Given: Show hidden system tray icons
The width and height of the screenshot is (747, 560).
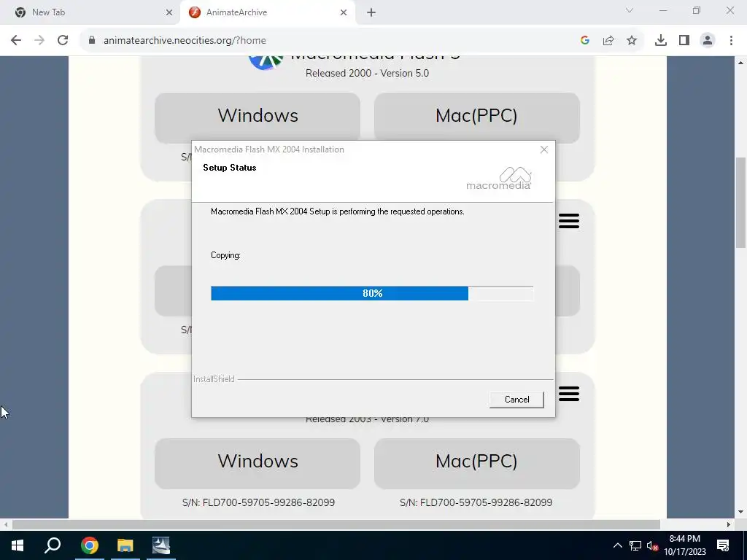Looking at the screenshot, I should pyautogui.click(x=617, y=545).
